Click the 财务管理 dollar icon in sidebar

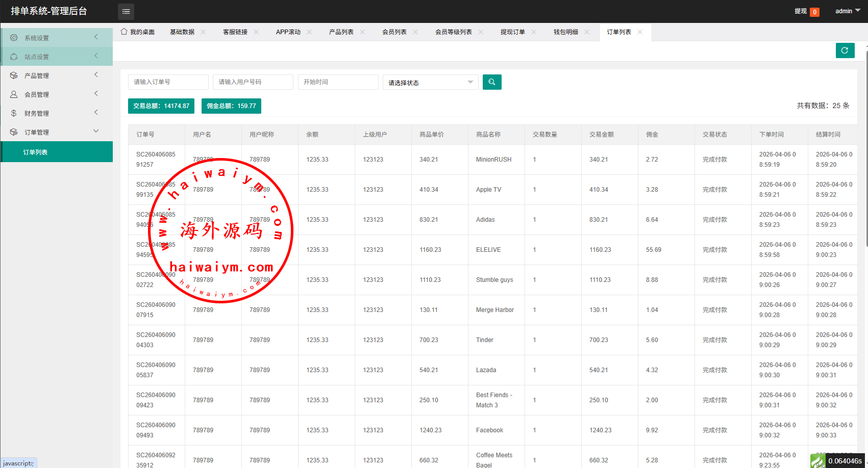click(x=14, y=113)
